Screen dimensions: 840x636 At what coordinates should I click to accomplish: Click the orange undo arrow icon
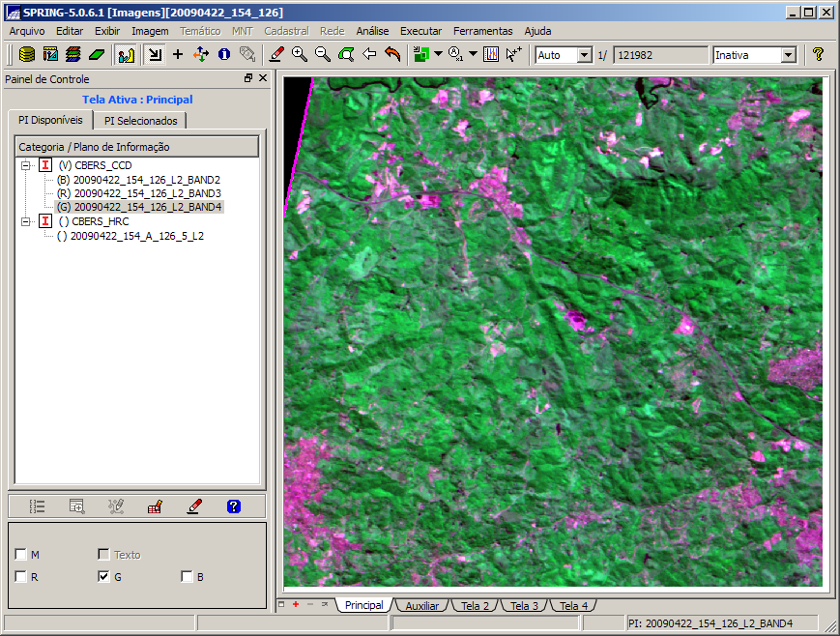(392, 55)
